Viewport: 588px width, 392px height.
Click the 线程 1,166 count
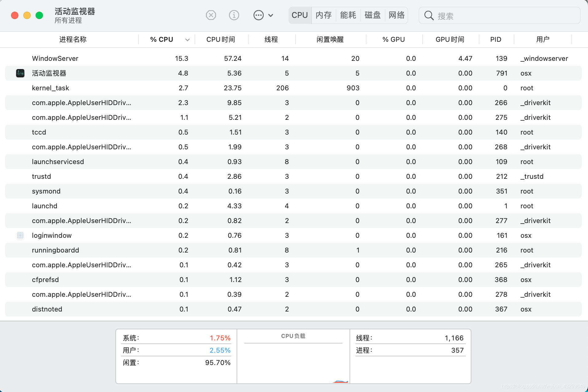pos(410,338)
